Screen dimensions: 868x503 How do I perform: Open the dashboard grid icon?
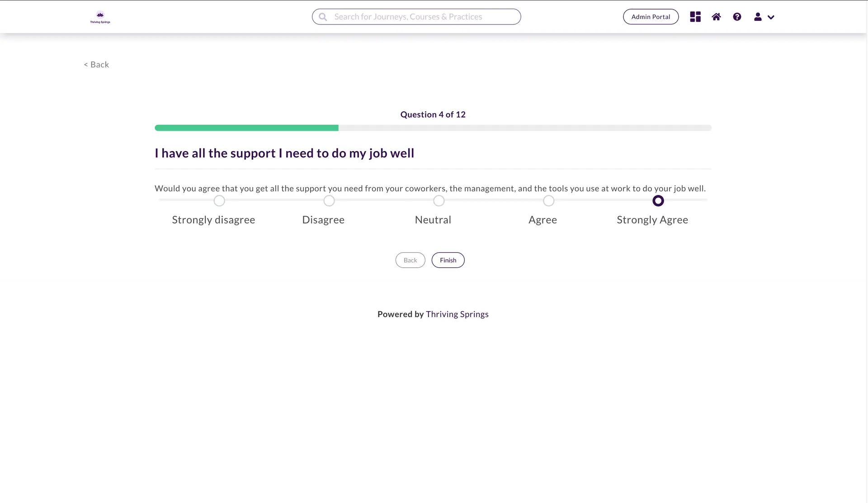tap(695, 17)
